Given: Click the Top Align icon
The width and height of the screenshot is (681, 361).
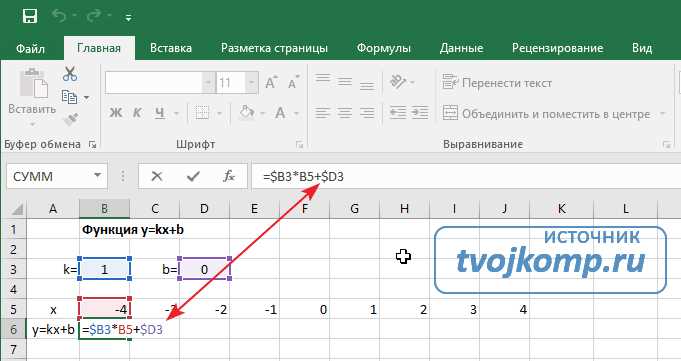Looking at the screenshot, I should point(323,79).
